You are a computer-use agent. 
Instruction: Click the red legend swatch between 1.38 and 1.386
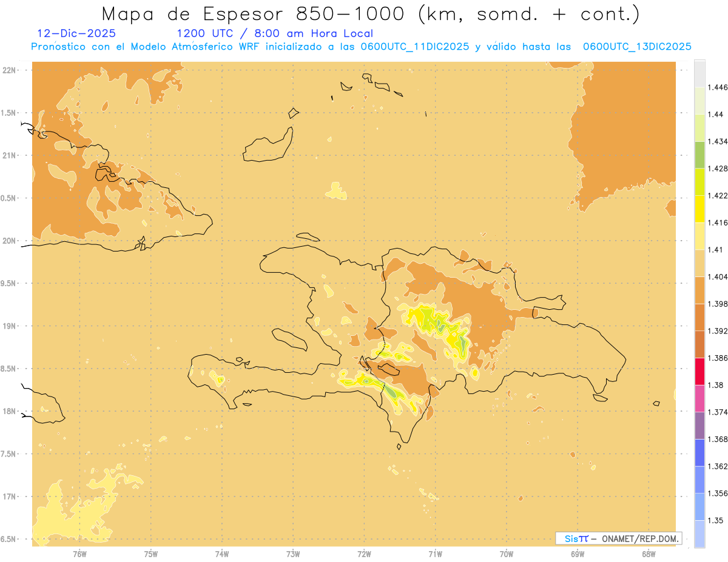(x=699, y=372)
